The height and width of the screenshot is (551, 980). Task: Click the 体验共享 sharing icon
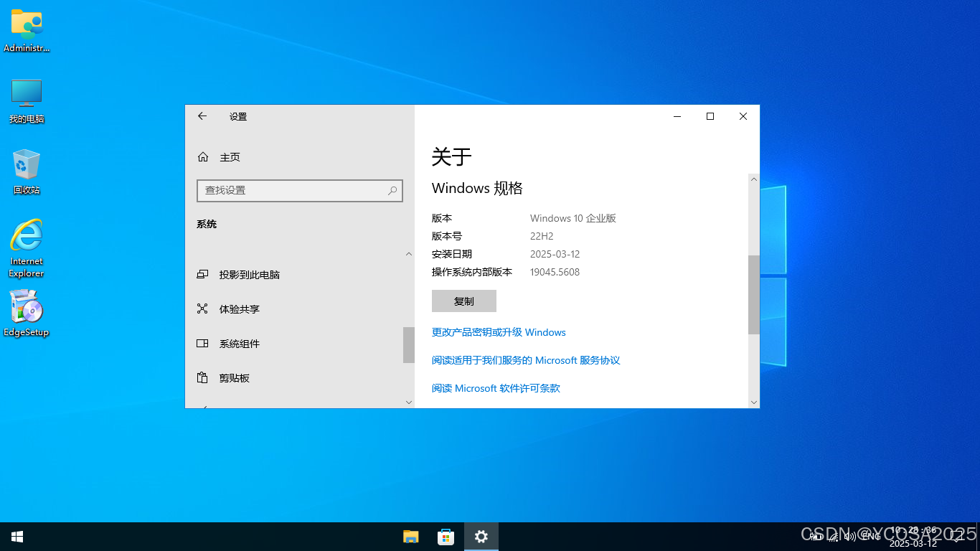pos(202,309)
